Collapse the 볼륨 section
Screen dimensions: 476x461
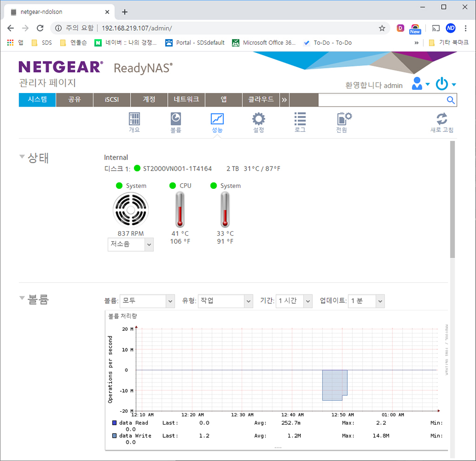pos(22,298)
